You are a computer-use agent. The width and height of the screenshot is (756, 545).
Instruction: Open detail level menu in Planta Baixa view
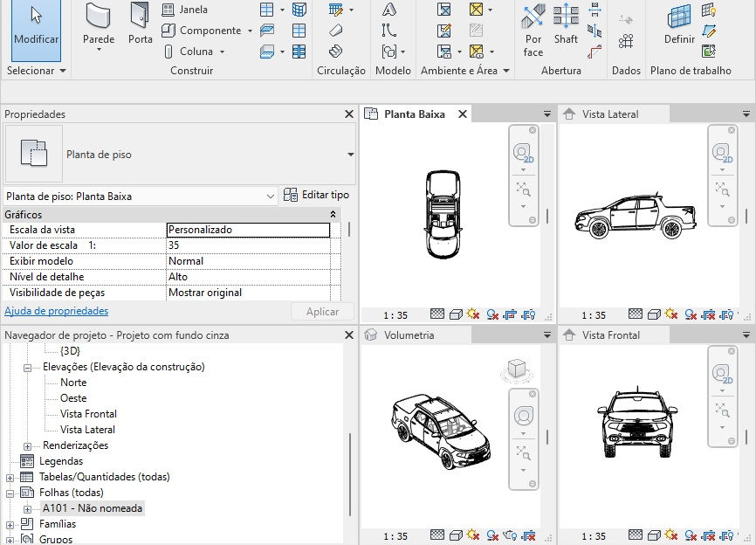pyautogui.click(x=437, y=314)
